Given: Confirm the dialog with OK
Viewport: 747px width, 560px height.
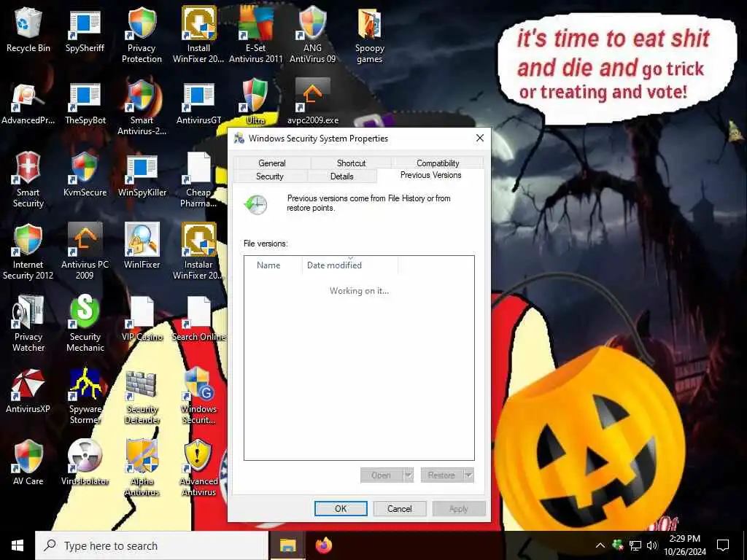Looking at the screenshot, I should point(341,508).
